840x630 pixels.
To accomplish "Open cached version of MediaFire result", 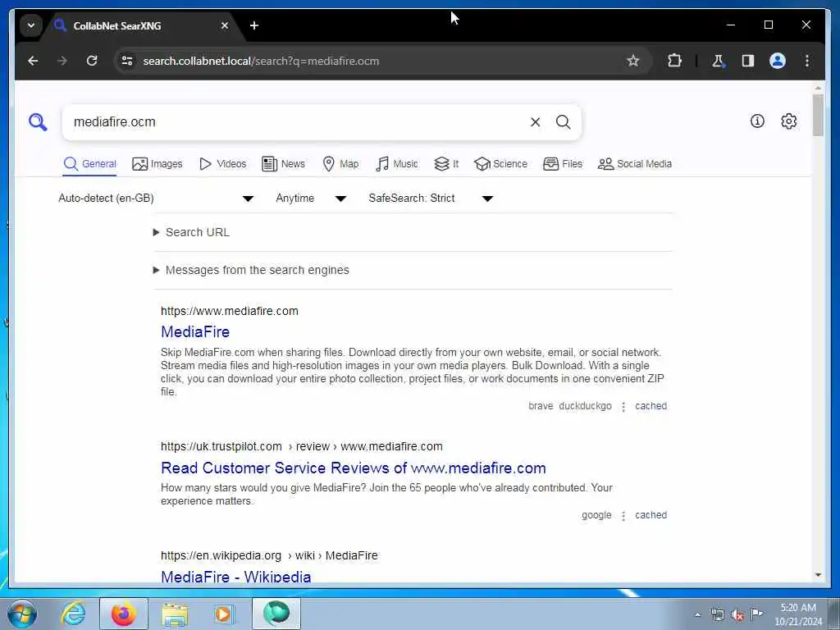I will (651, 406).
